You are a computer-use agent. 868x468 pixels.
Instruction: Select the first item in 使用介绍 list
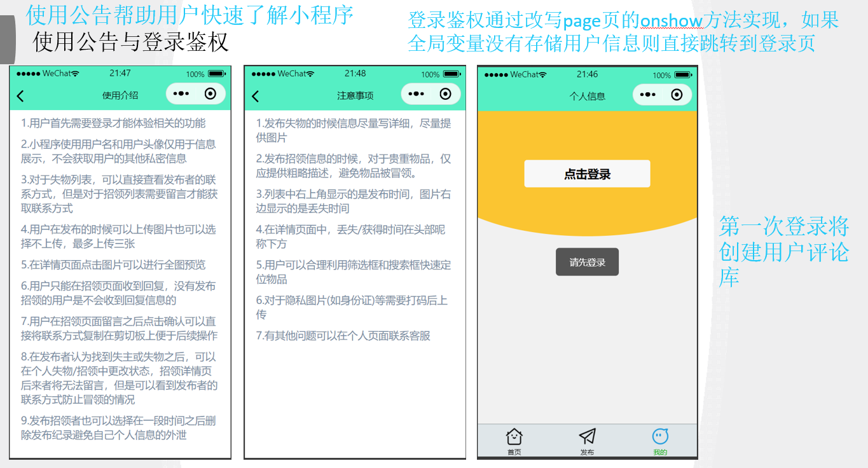click(113, 123)
